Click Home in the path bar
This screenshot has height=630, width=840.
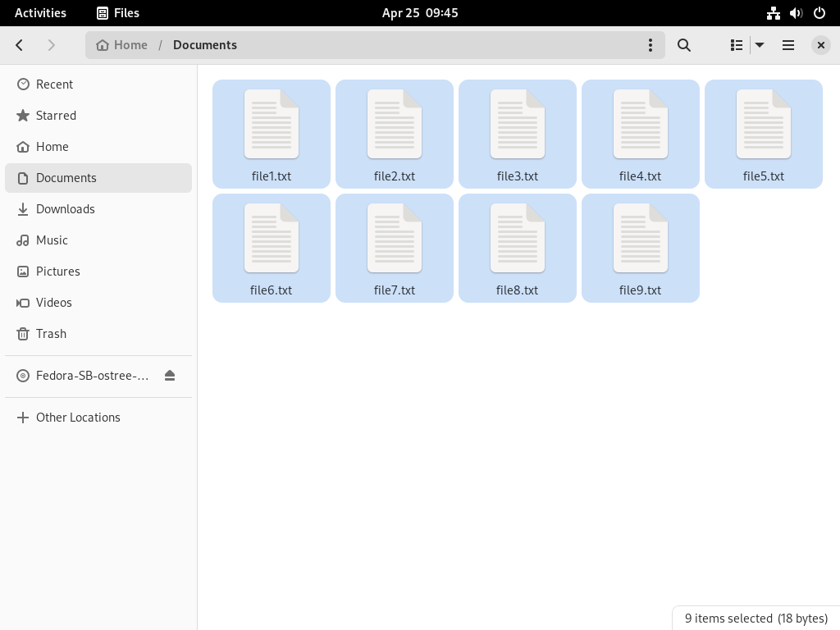[x=121, y=45]
